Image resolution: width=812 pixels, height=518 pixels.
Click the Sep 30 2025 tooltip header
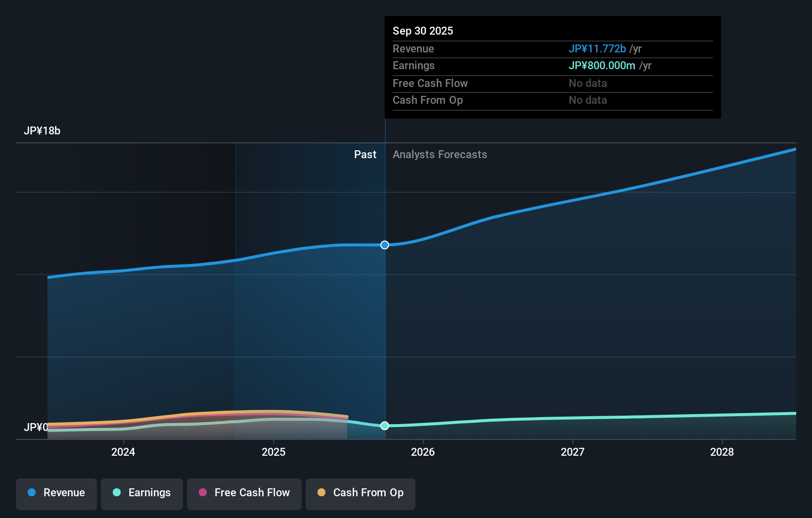click(x=423, y=31)
